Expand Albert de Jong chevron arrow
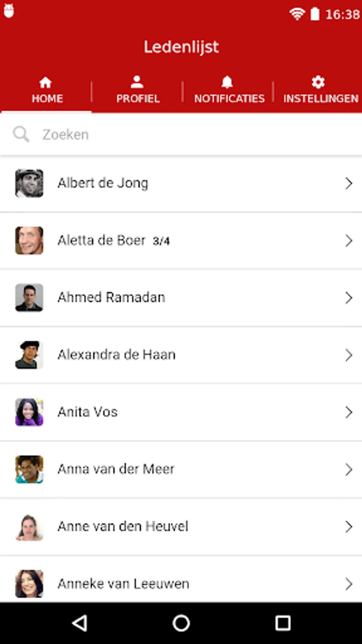 point(348,184)
